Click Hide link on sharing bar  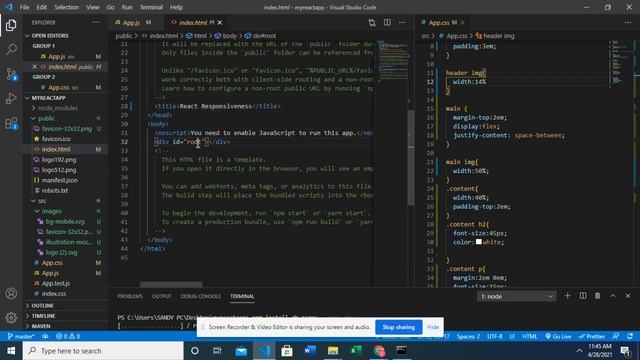pos(433,327)
